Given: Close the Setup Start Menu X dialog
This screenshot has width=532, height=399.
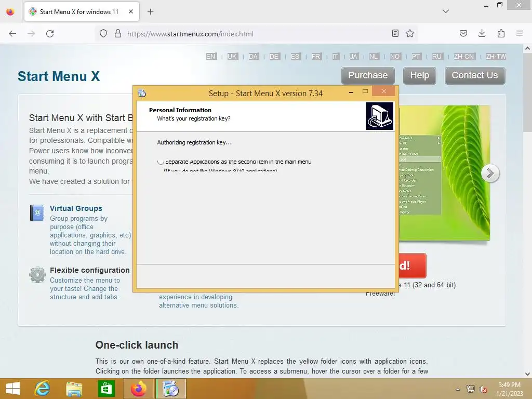Looking at the screenshot, I should (x=383, y=91).
